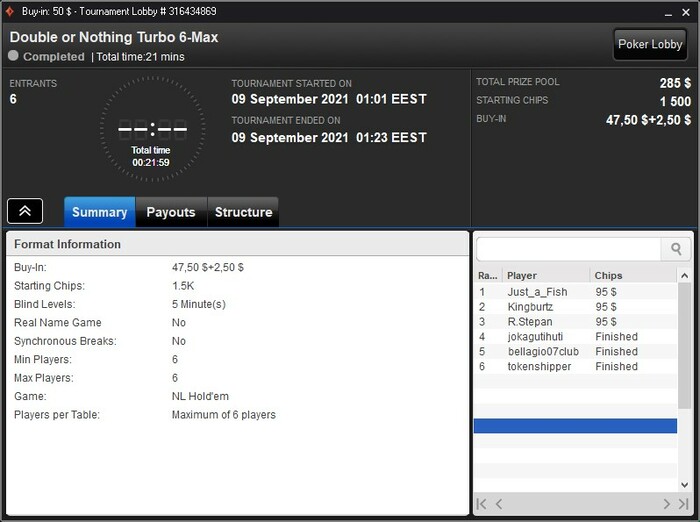Click the partypoker diamond logo icon
Screen dimensions: 700x522
tap(9, 11)
